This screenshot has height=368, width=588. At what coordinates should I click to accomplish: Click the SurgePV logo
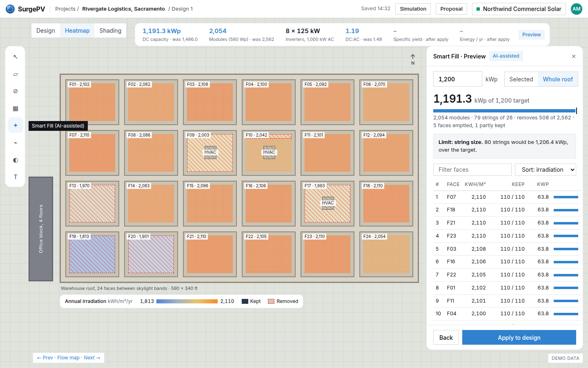[x=25, y=9]
